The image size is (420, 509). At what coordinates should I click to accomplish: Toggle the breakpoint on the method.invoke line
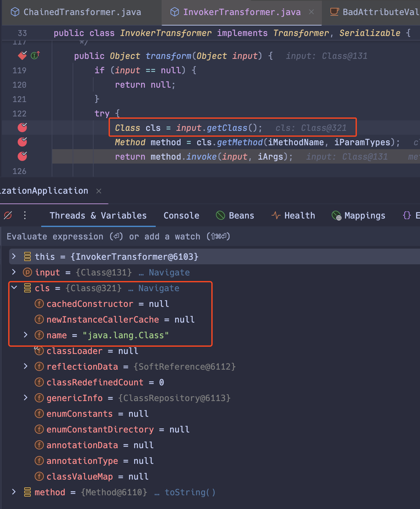(x=22, y=156)
